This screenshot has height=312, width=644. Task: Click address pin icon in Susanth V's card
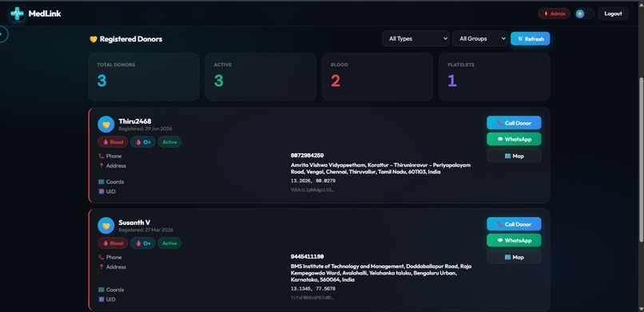point(101,267)
